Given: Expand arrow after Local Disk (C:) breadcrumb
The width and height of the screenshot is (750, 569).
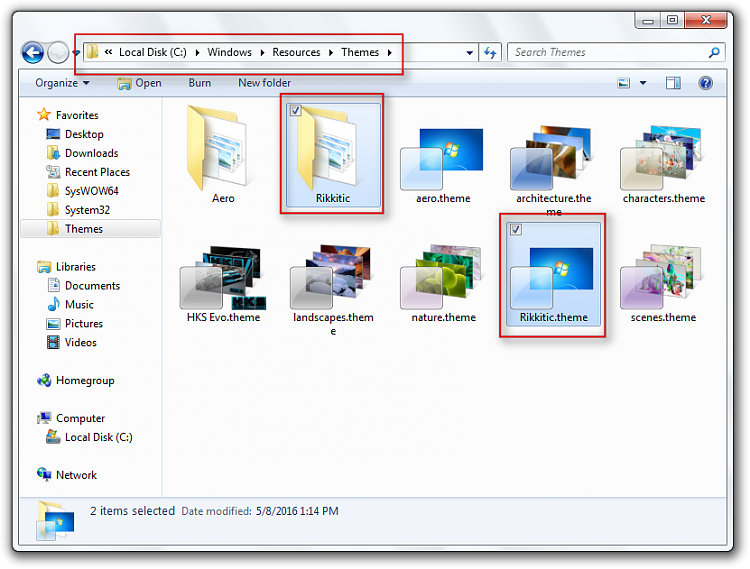Looking at the screenshot, I should coord(197,53).
